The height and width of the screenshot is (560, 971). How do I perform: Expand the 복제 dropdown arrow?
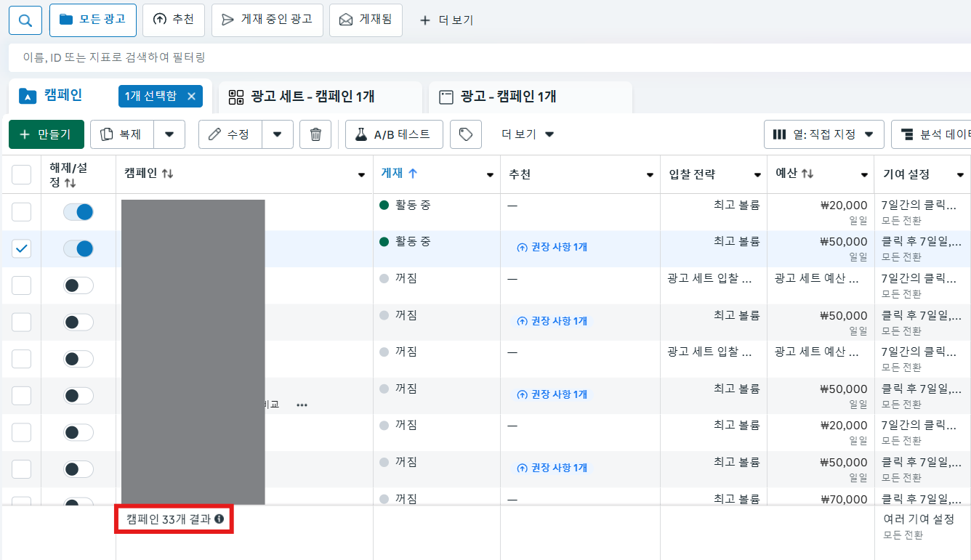click(169, 134)
